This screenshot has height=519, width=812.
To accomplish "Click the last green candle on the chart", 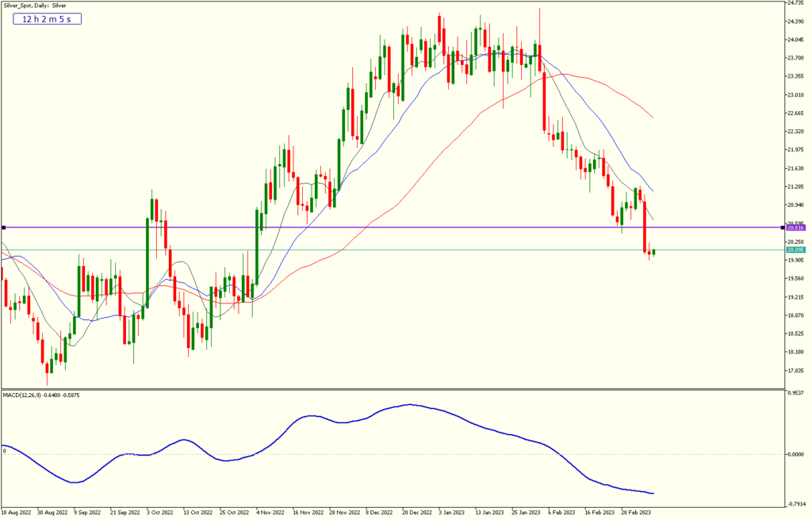I will pos(654,252).
